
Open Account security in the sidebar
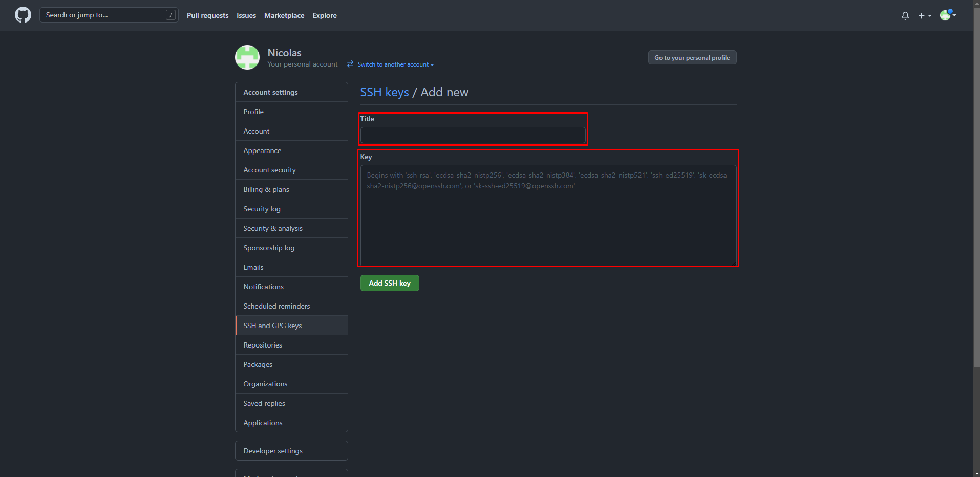[x=270, y=170]
